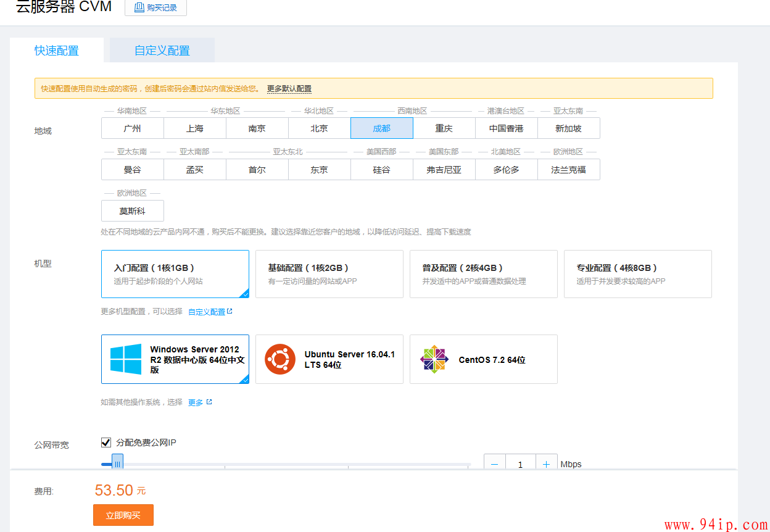Choose the 多伦多 region

[507, 170]
